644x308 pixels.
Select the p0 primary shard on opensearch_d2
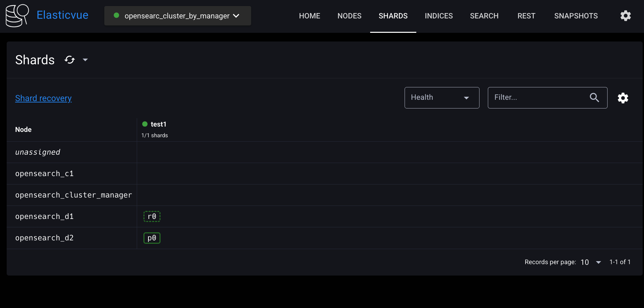pos(152,238)
